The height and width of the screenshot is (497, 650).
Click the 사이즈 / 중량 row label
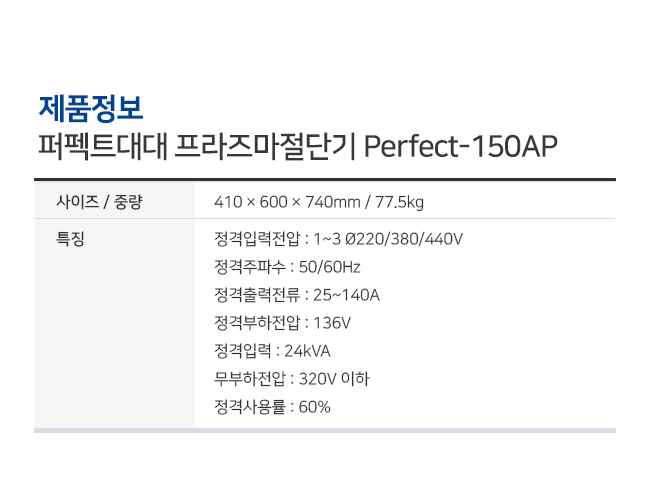99,202
